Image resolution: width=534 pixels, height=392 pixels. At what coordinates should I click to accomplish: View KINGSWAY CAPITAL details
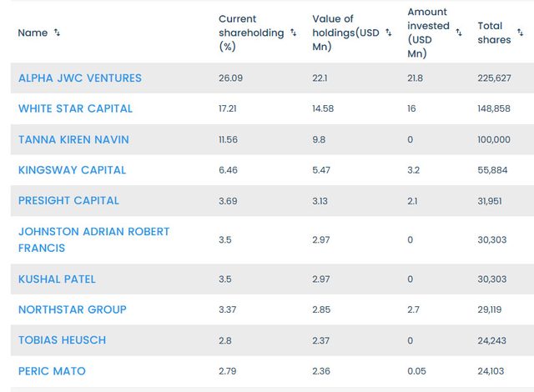click(72, 169)
